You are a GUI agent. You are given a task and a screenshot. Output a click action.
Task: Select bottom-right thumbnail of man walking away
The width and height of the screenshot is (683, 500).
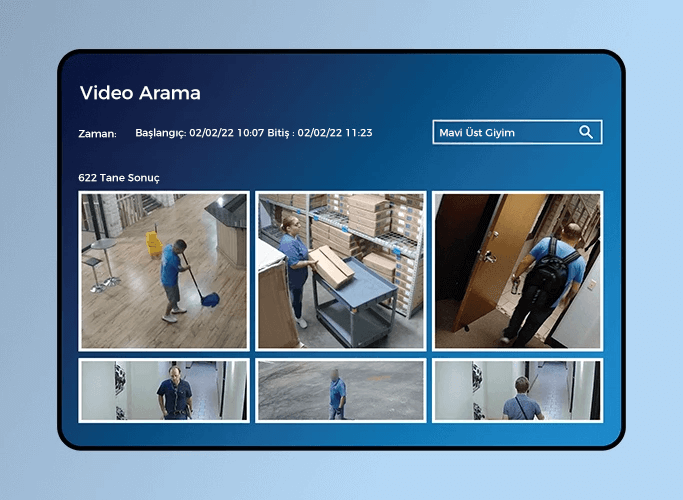[517, 390]
